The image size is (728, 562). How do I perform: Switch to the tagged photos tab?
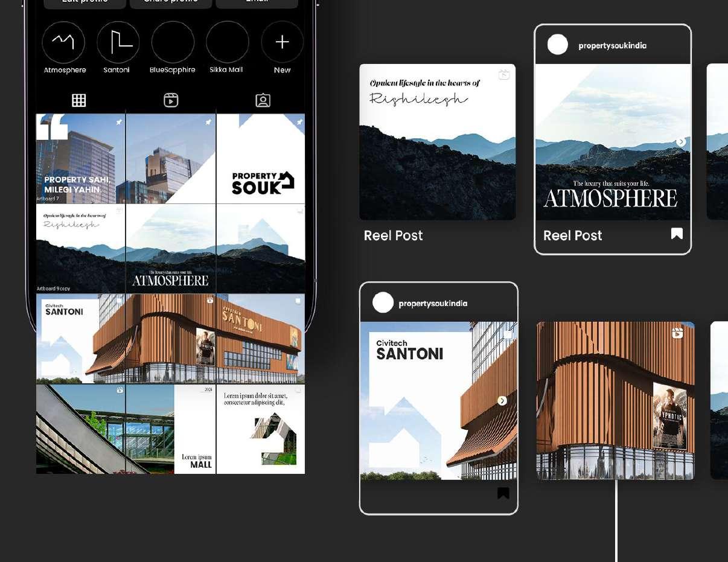(x=263, y=100)
